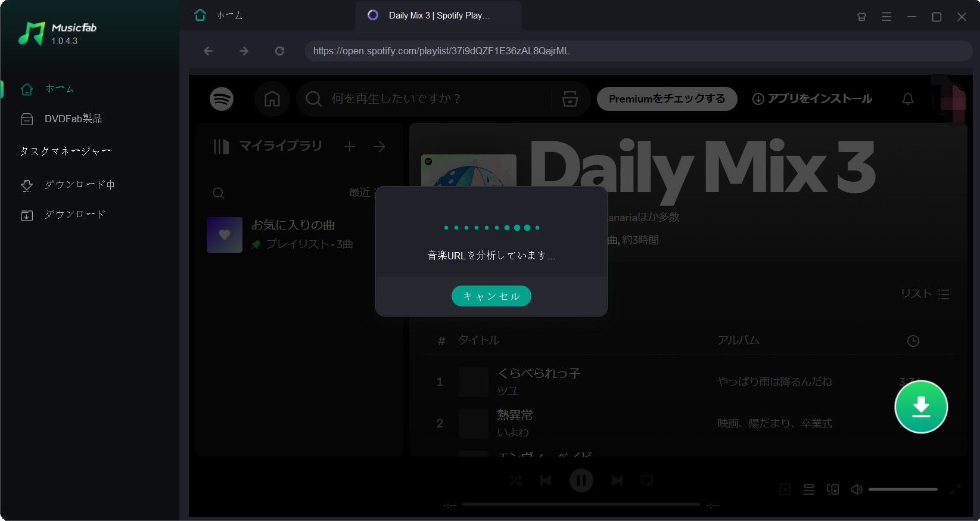Image resolution: width=980 pixels, height=521 pixels.
Task: Open the play queue icon
Action: [809, 489]
